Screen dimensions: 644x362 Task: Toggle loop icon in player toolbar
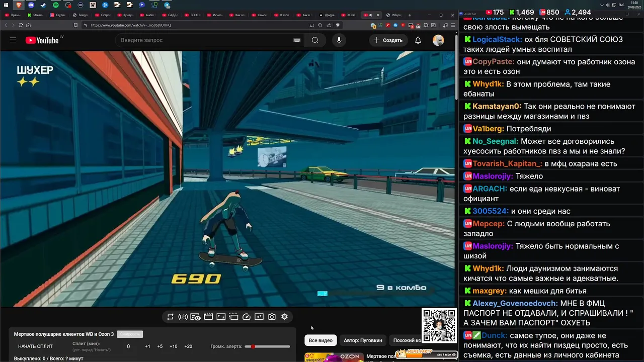(x=170, y=317)
